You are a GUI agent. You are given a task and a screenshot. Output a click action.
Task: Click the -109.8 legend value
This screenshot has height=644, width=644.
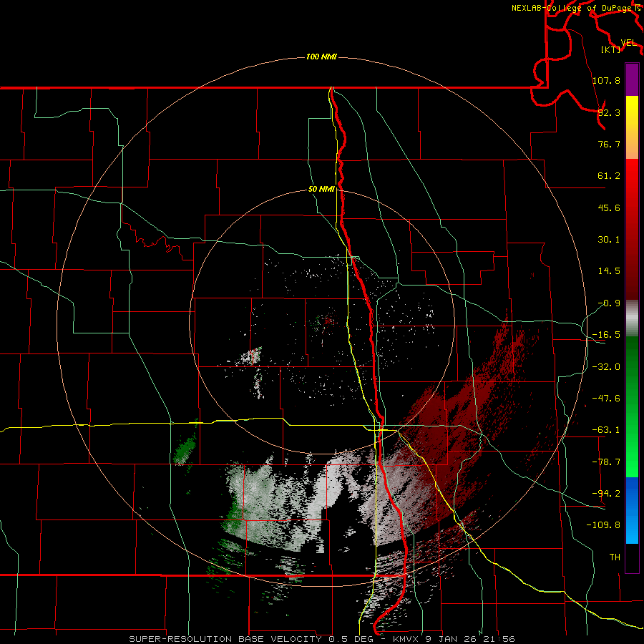pyautogui.click(x=603, y=525)
